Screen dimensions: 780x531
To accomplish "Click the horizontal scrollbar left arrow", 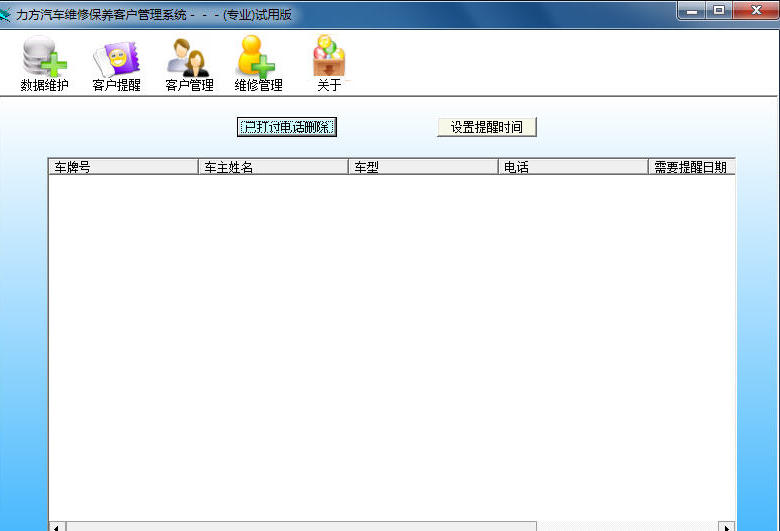I will pos(57,526).
